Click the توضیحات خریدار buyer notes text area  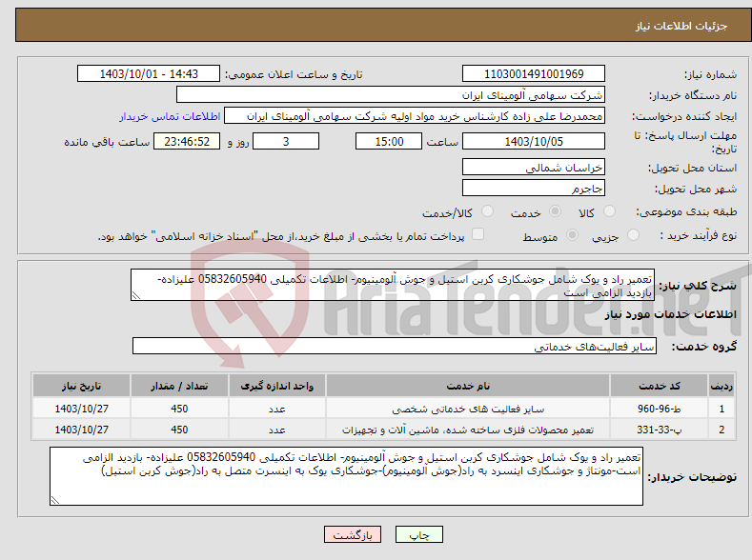(346, 476)
